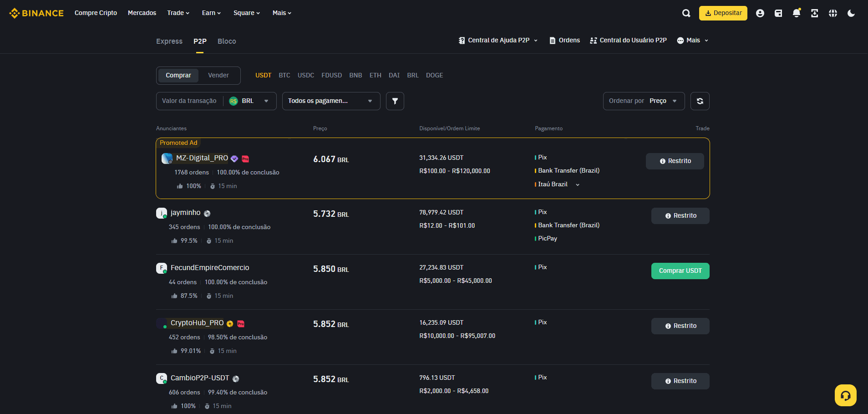Click Compre Cripto menu item

click(x=96, y=13)
